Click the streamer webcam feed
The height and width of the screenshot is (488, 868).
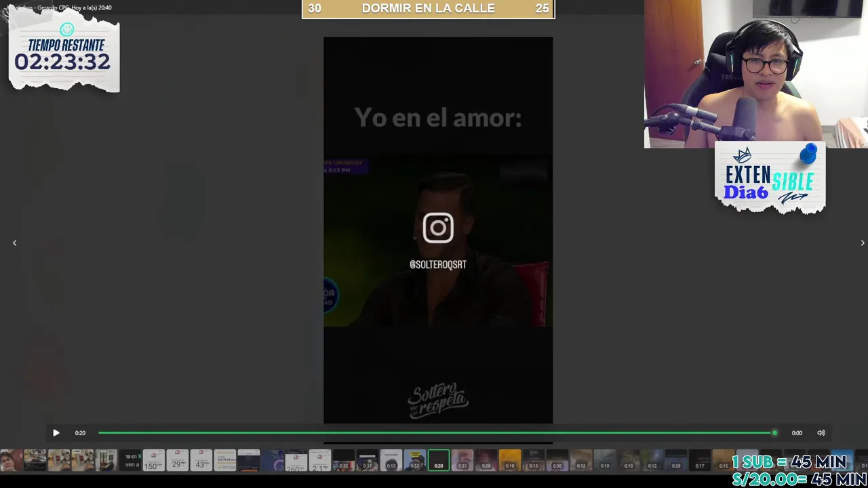point(756,73)
